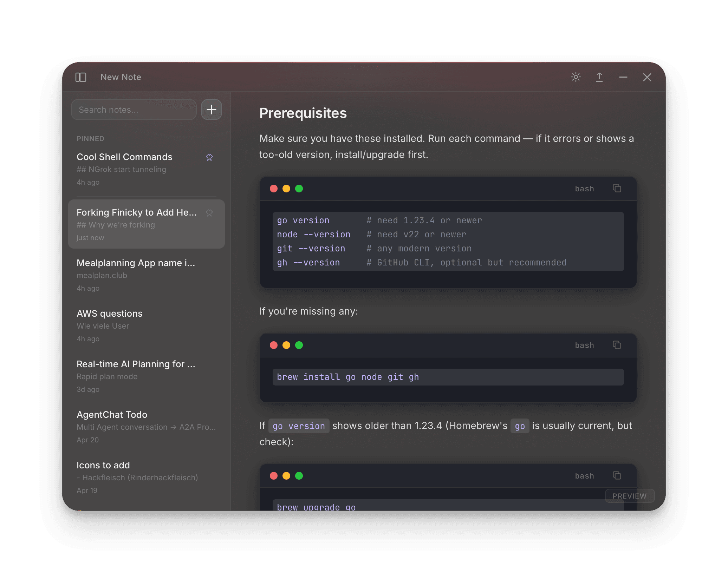Unpin the Forking Finicky note

(209, 213)
